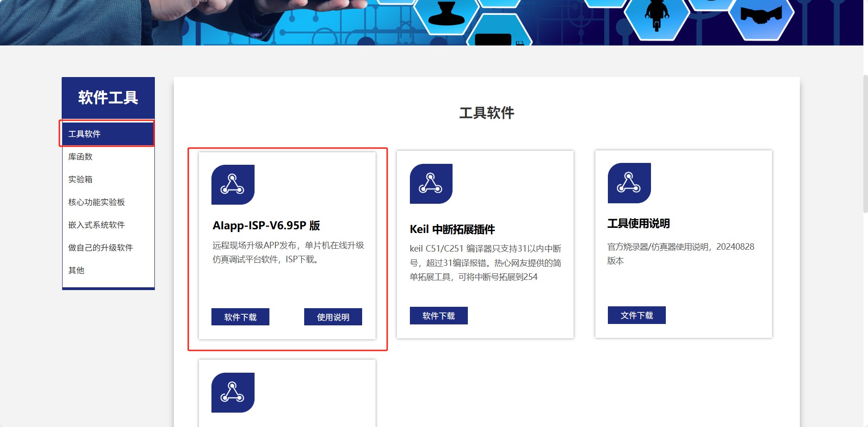Image resolution: width=868 pixels, height=427 pixels.
Task: Open 嵌入式系统软件 sidebar entry
Action: click(x=108, y=225)
